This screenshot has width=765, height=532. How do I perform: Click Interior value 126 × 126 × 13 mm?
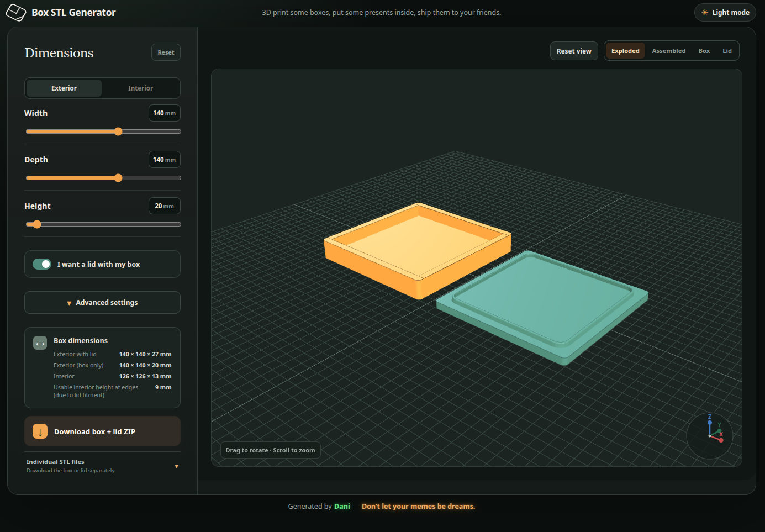(145, 377)
